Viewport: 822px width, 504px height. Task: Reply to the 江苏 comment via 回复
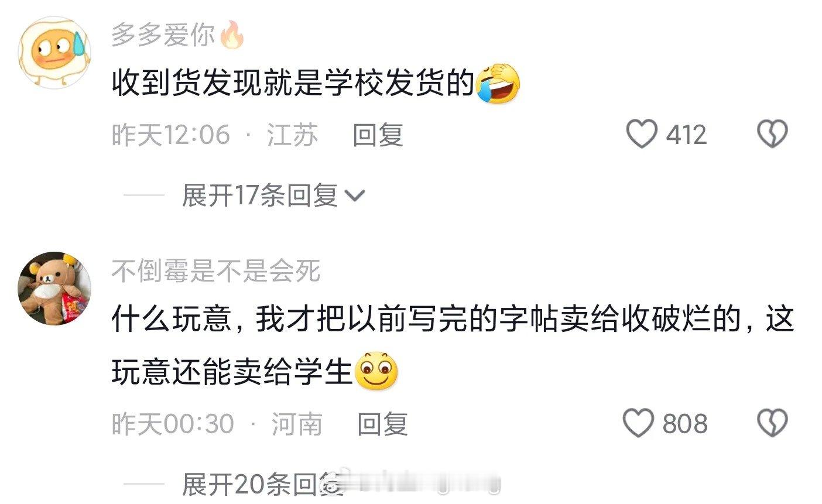pos(378,135)
